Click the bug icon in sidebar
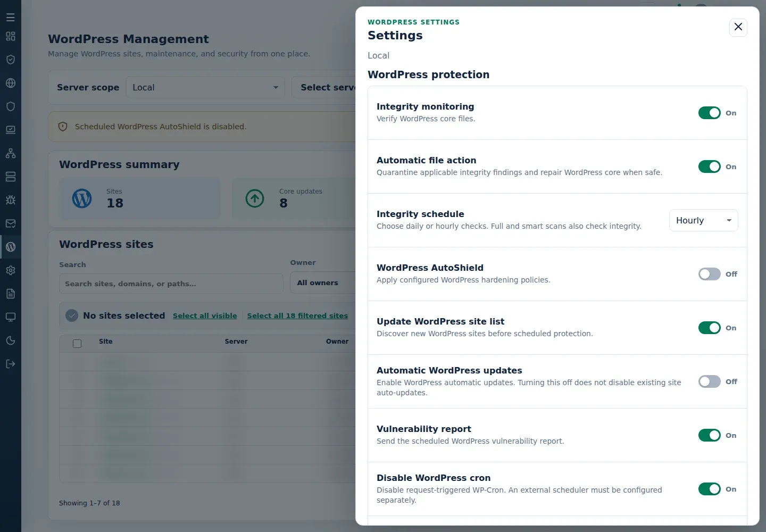This screenshot has height=532, width=766. point(11,200)
